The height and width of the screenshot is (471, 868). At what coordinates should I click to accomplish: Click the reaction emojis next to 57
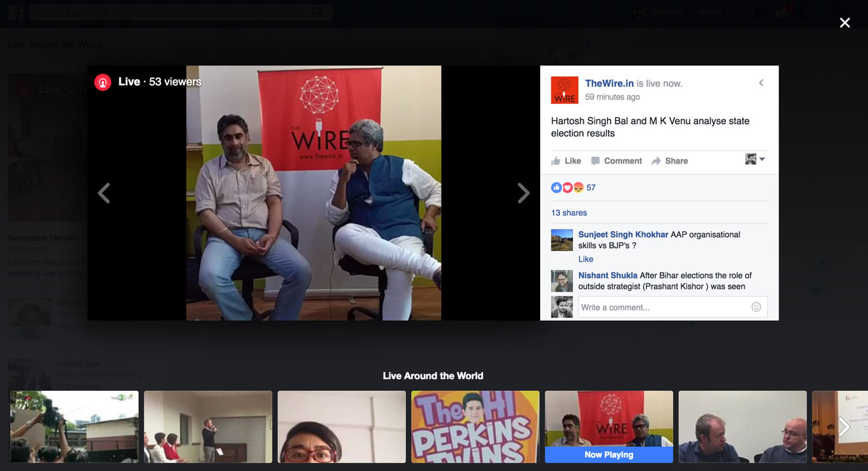pos(567,187)
